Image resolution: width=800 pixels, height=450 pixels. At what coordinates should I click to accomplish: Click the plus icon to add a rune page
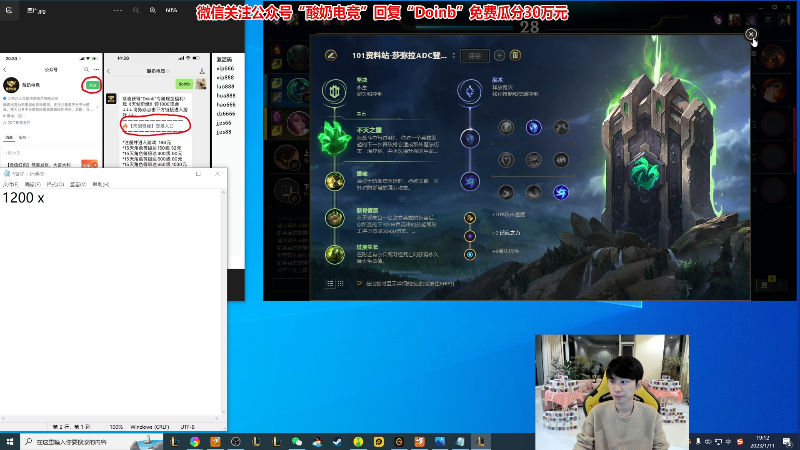499,55
